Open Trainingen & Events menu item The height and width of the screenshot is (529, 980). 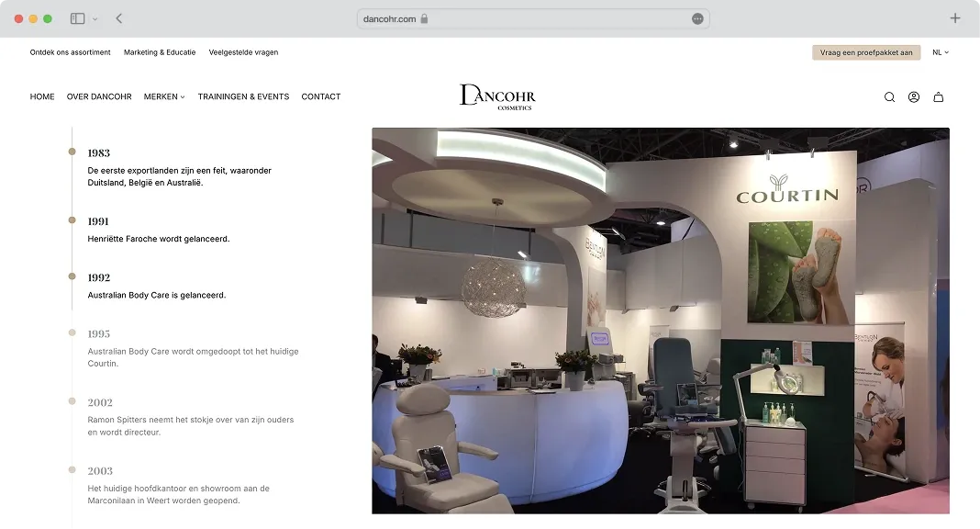point(244,97)
